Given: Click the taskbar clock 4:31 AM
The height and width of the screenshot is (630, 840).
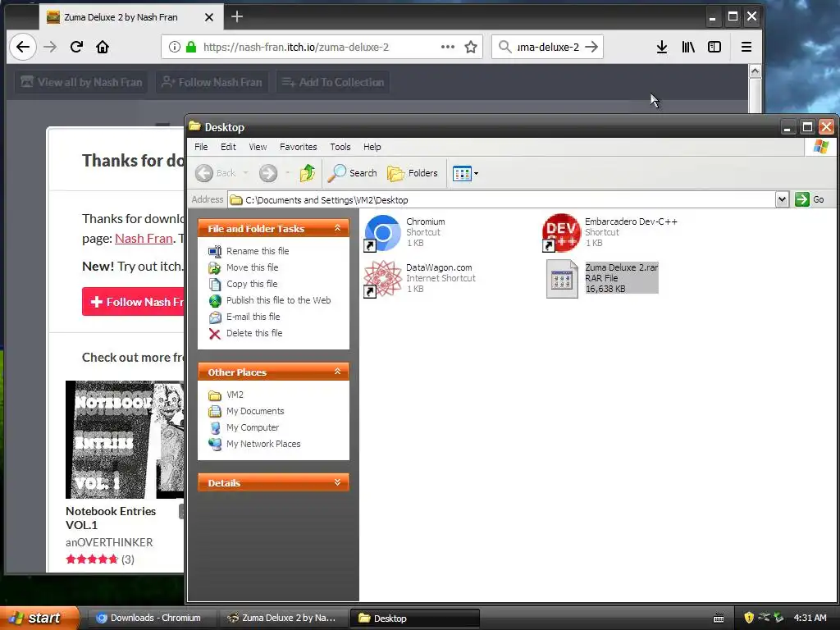Looking at the screenshot, I should pyautogui.click(x=810, y=618).
